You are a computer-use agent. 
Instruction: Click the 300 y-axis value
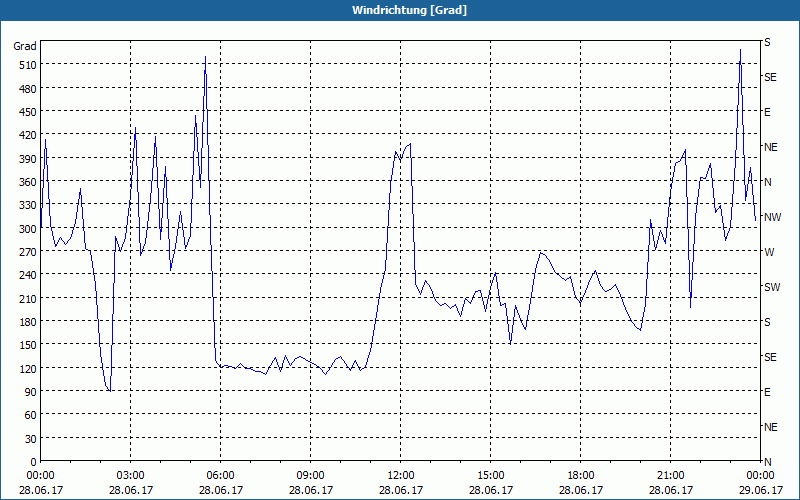[x=28, y=229]
